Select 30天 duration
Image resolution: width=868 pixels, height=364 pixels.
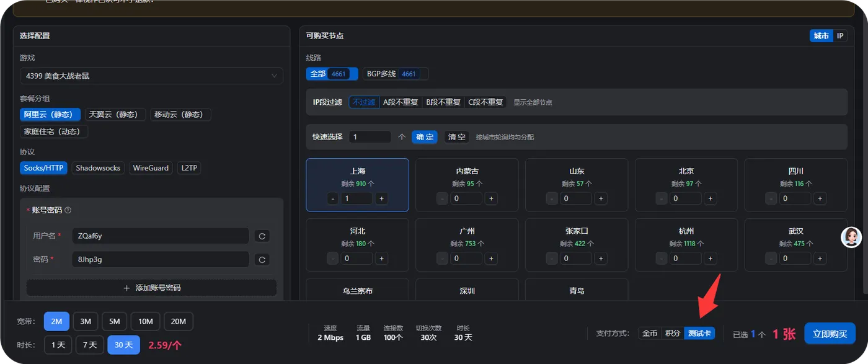(x=124, y=345)
